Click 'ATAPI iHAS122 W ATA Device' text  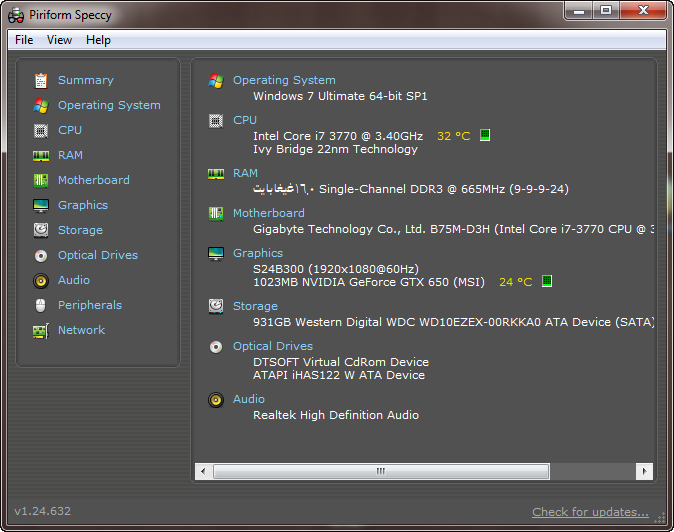339,375
